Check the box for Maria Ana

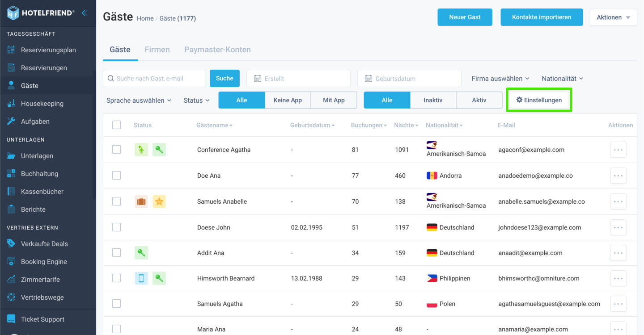(116, 329)
